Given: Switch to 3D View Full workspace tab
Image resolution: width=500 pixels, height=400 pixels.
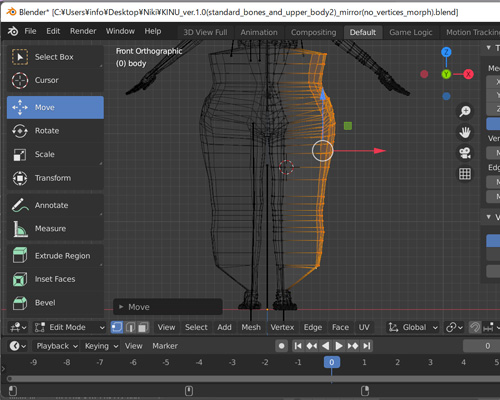Looking at the screenshot, I should (x=205, y=32).
